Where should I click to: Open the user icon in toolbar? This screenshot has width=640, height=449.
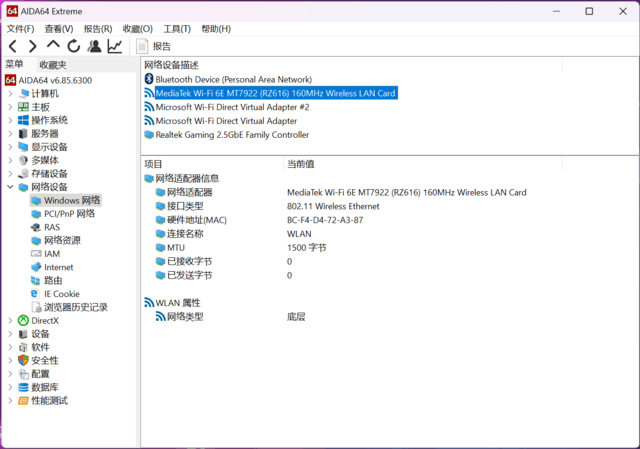pyautogui.click(x=94, y=46)
